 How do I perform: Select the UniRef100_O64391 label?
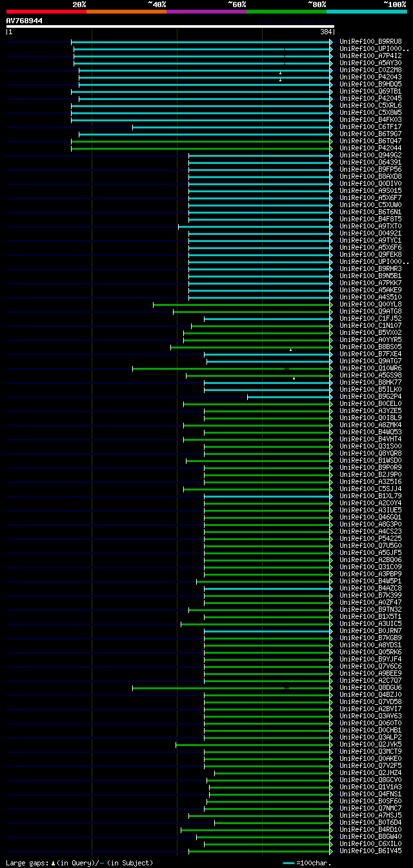pos(370,163)
